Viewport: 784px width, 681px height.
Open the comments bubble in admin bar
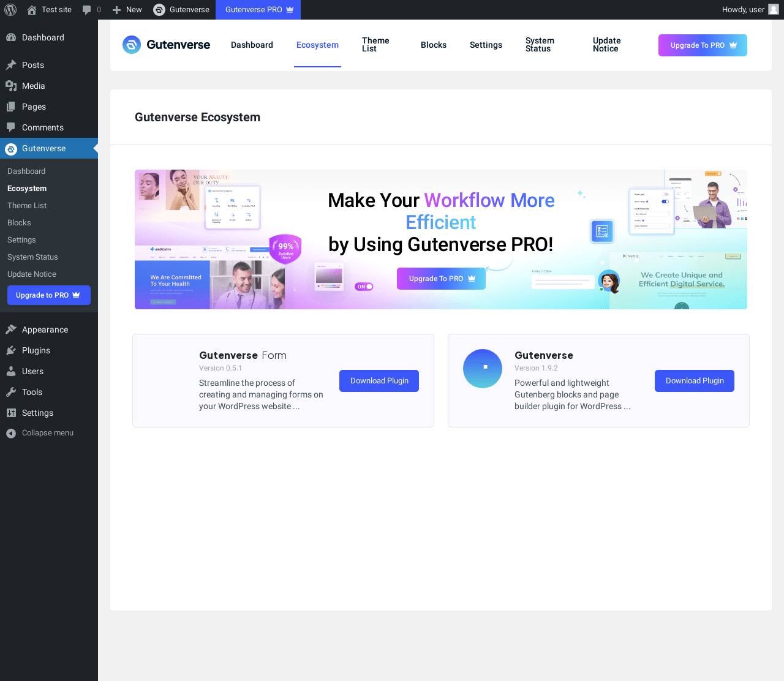86,10
